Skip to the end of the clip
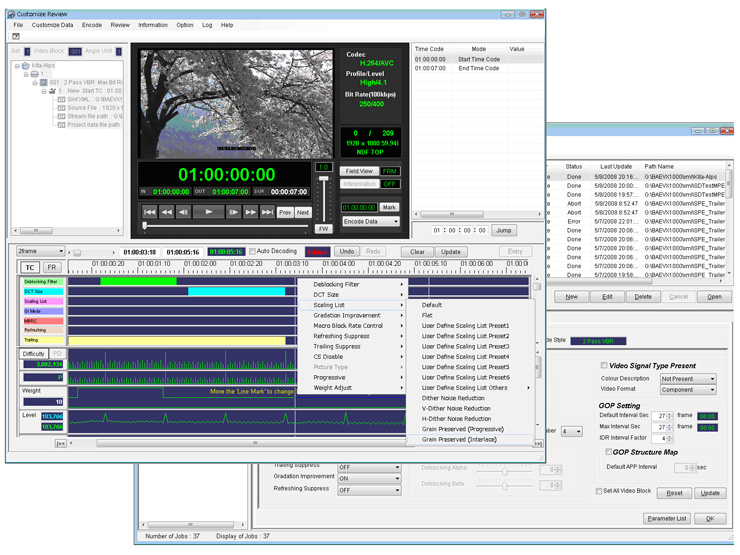This screenshot has height=555, width=740. point(266,212)
